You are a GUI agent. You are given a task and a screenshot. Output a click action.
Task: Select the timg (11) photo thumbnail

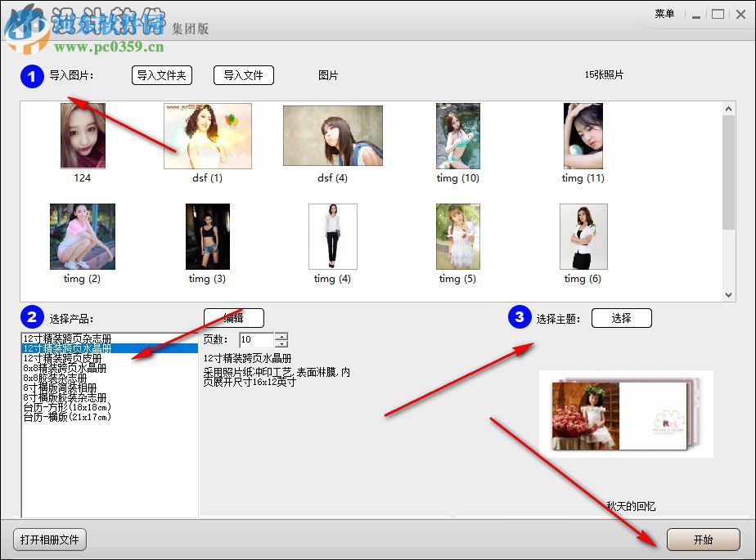click(x=582, y=136)
